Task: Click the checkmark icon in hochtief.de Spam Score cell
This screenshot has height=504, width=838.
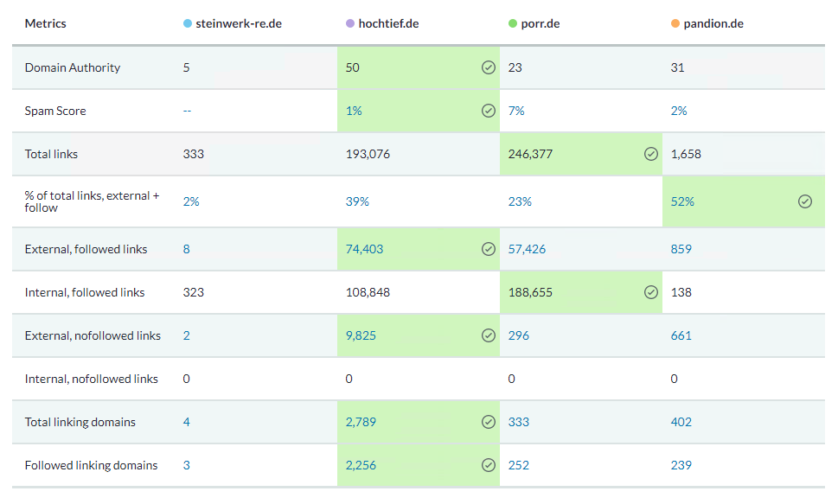Action: [489, 111]
